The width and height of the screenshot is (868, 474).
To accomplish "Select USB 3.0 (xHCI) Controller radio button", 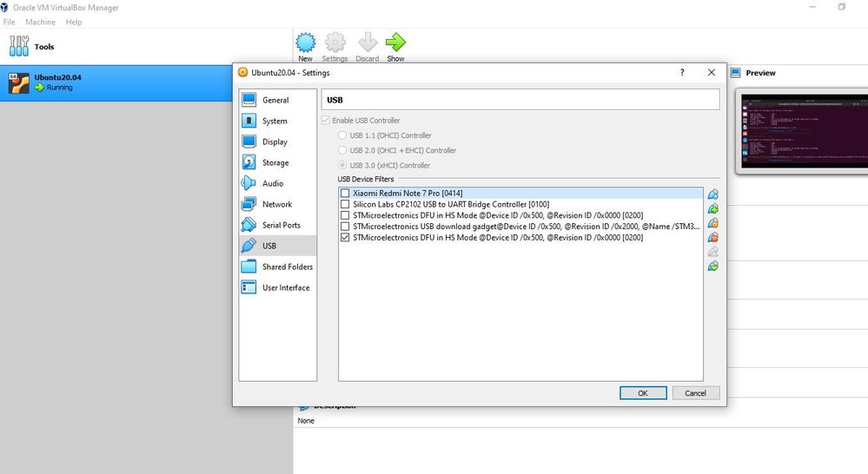I will (x=342, y=165).
